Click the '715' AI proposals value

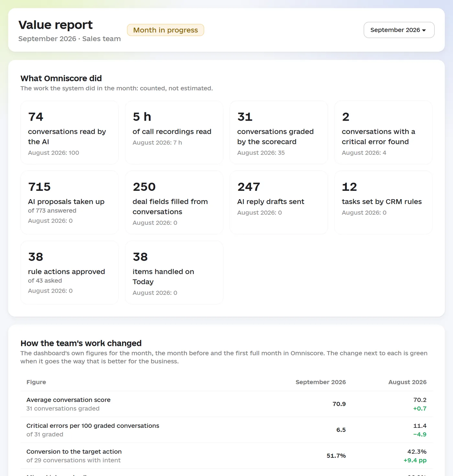pos(39,187)
